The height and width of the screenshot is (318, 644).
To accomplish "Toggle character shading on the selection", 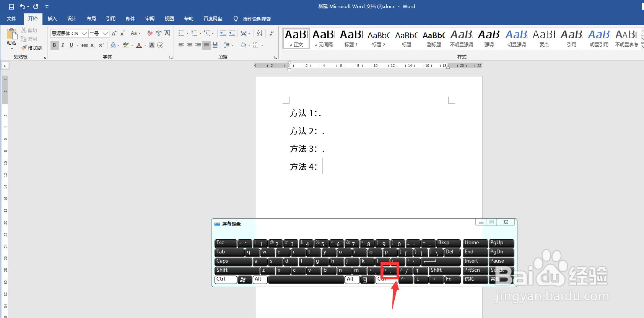I will (152, 45).
